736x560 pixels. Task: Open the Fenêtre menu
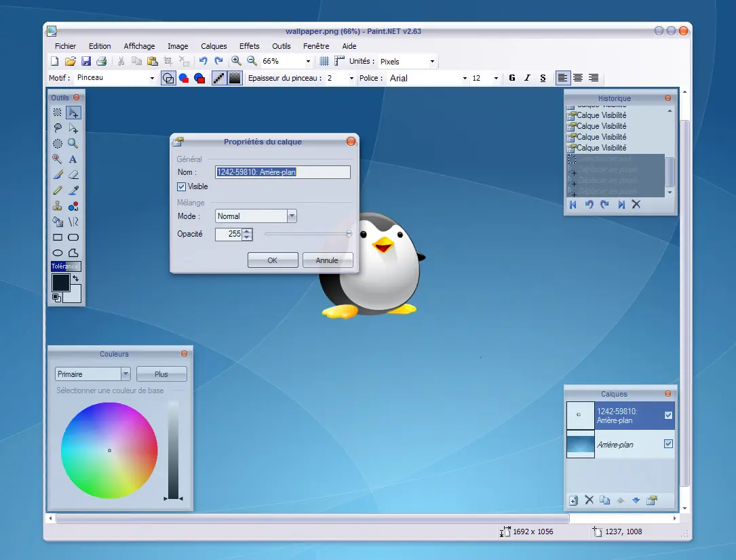316,46
